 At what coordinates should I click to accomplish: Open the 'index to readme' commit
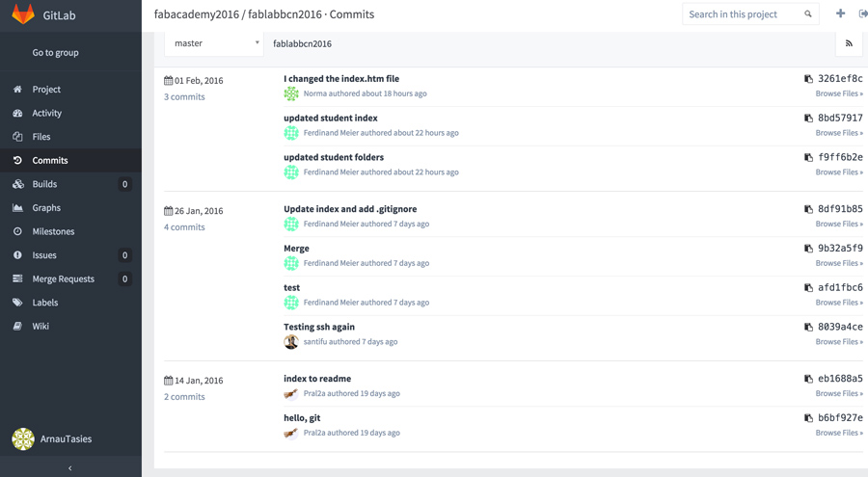pyautogui.click(x=317, y=379)
